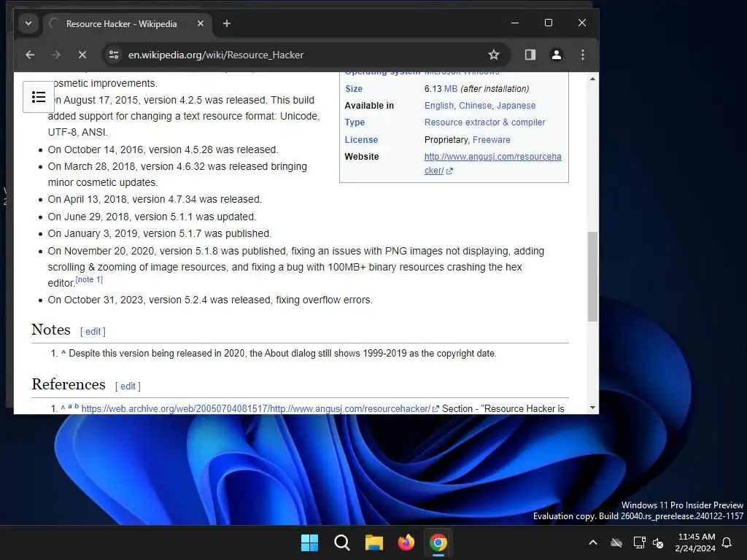Image resolution: width=747 pixels, height=560 pixels.
Task: Open File Explorer from the taskbar
Action: (374, 542)
